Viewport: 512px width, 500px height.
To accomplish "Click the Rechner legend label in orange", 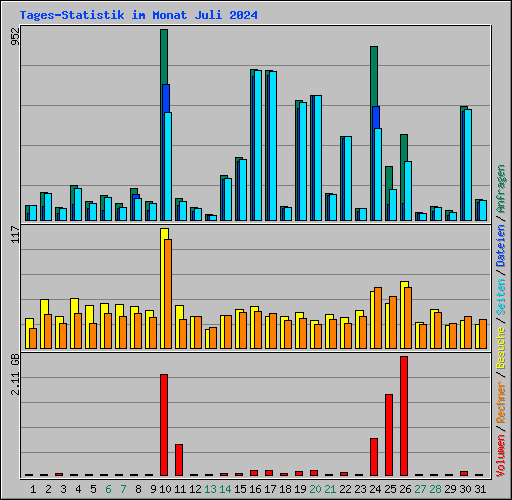I will [x=501, y=402].
